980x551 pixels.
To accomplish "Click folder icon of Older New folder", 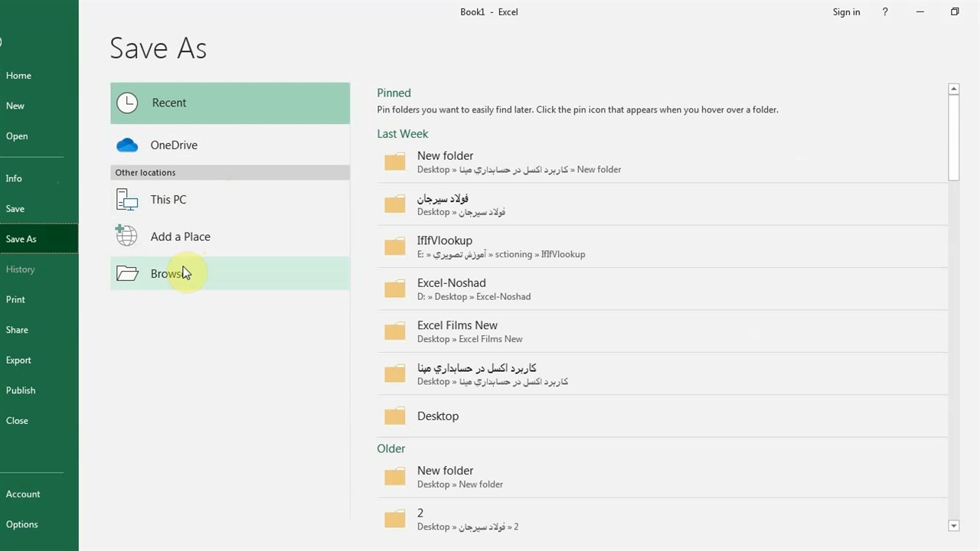I will (x=395, y=477).
